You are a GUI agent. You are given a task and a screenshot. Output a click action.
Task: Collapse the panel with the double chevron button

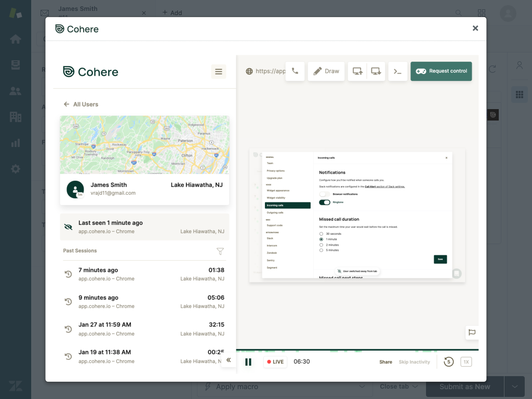click(x=229, y=360)
